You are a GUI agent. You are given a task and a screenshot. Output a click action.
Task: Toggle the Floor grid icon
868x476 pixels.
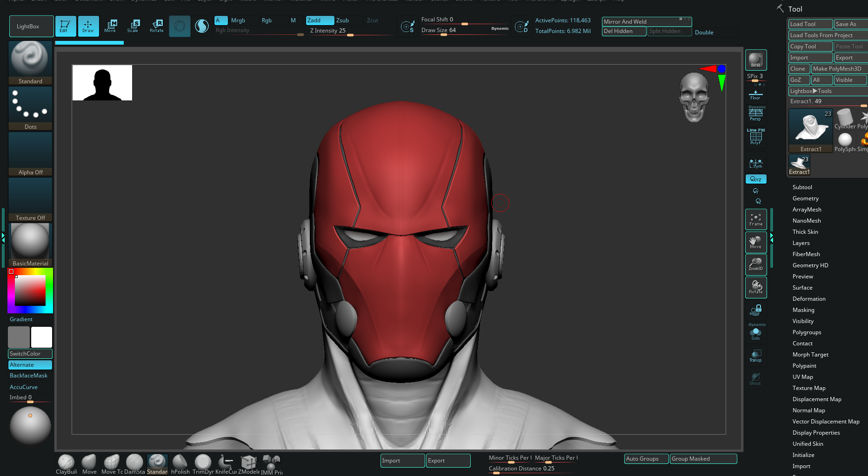[x=755, y=95]
